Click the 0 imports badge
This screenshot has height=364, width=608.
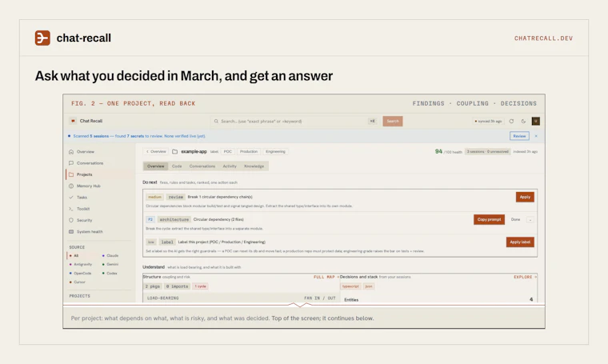click(177, 286)
